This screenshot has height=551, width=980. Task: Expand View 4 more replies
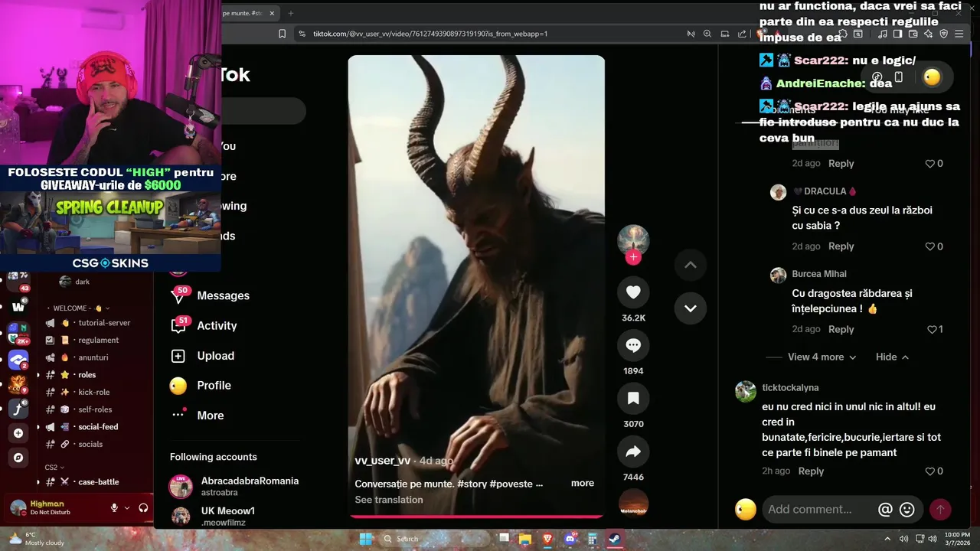click(x=822, y=357)
